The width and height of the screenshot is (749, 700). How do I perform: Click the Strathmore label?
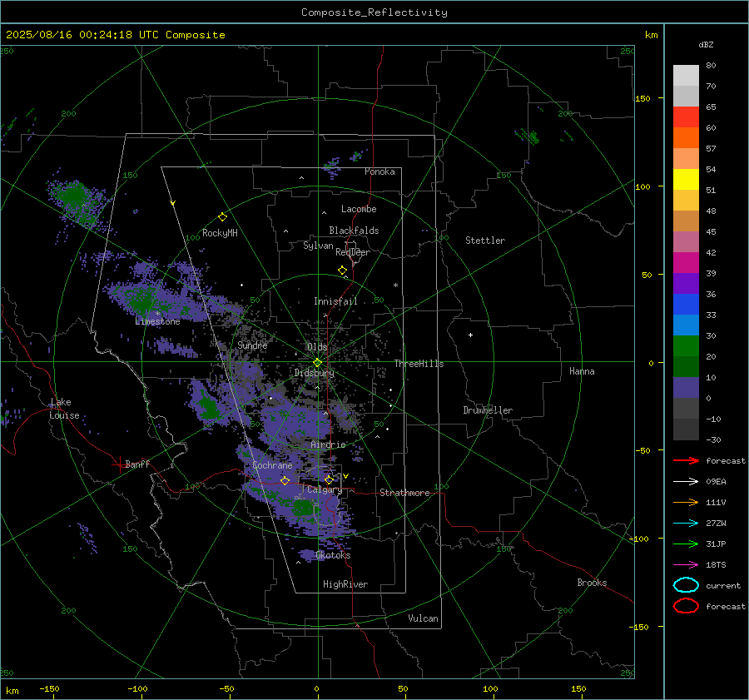tap(405, 493)
